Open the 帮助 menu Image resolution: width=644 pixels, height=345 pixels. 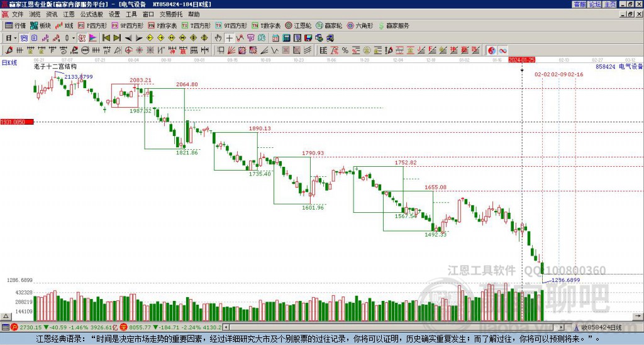(194, 14)
